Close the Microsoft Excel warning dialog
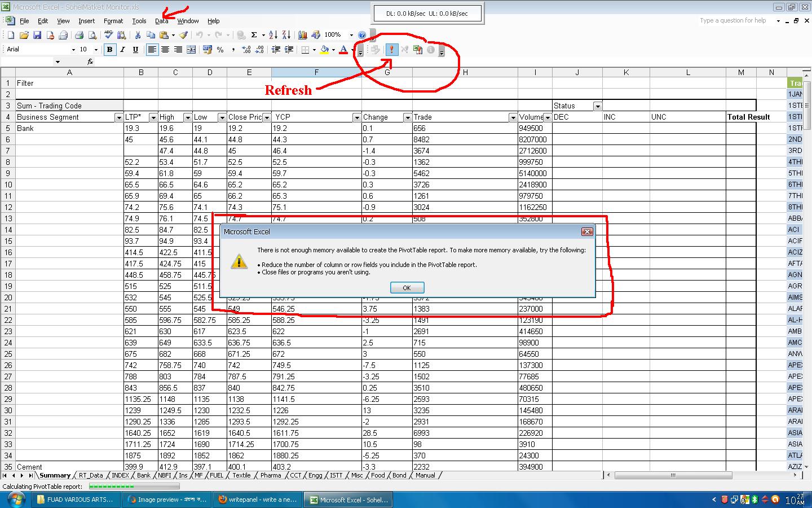The height and width of the screenshot is (508, 812). point(587,231)
